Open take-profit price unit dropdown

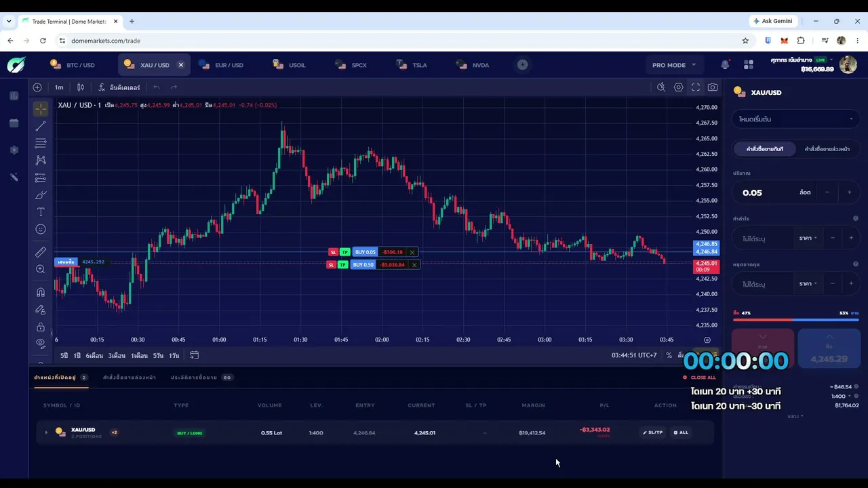coord(808,238)
